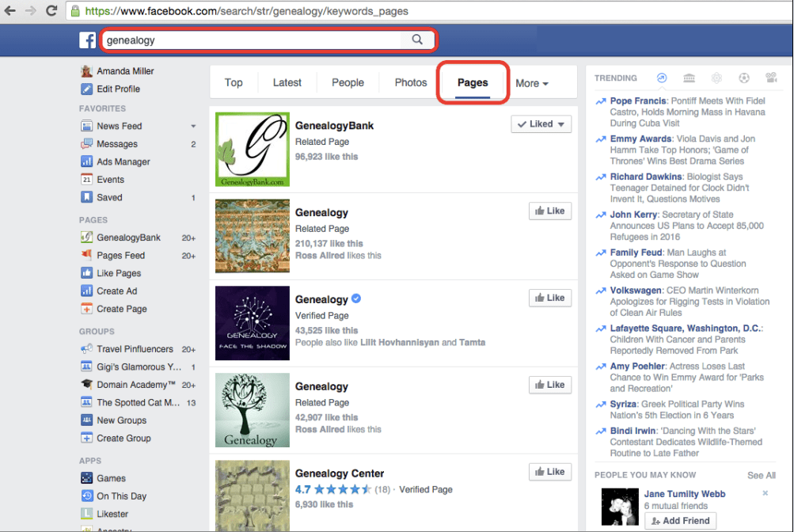794x532 pixels.
Task: Open Saved items in sidebar
Action: click(x=109, y=197)
